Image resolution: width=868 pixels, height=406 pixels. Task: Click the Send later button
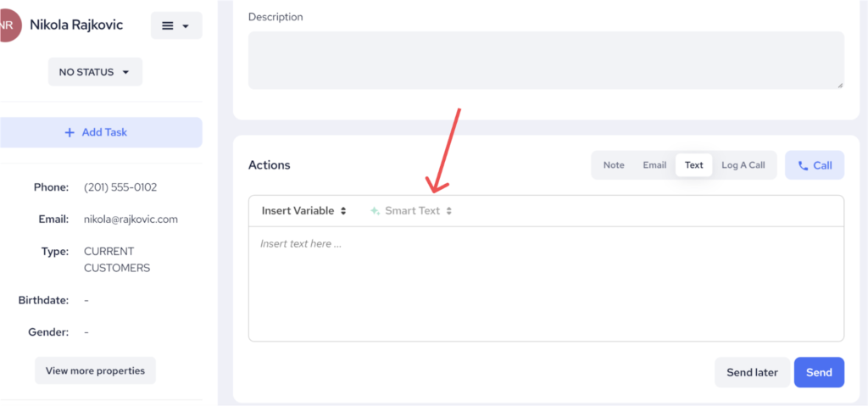751,372
